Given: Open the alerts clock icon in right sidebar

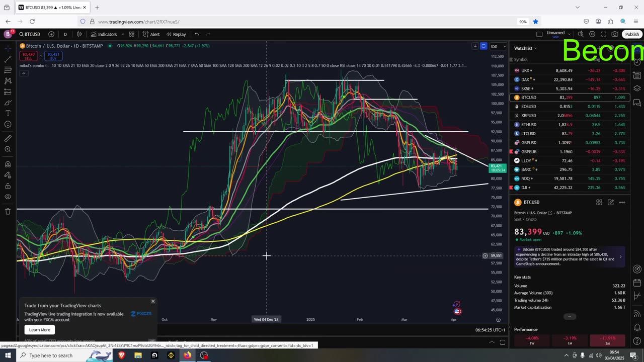Looking at the screenshot, I should [x=637, y=62].
